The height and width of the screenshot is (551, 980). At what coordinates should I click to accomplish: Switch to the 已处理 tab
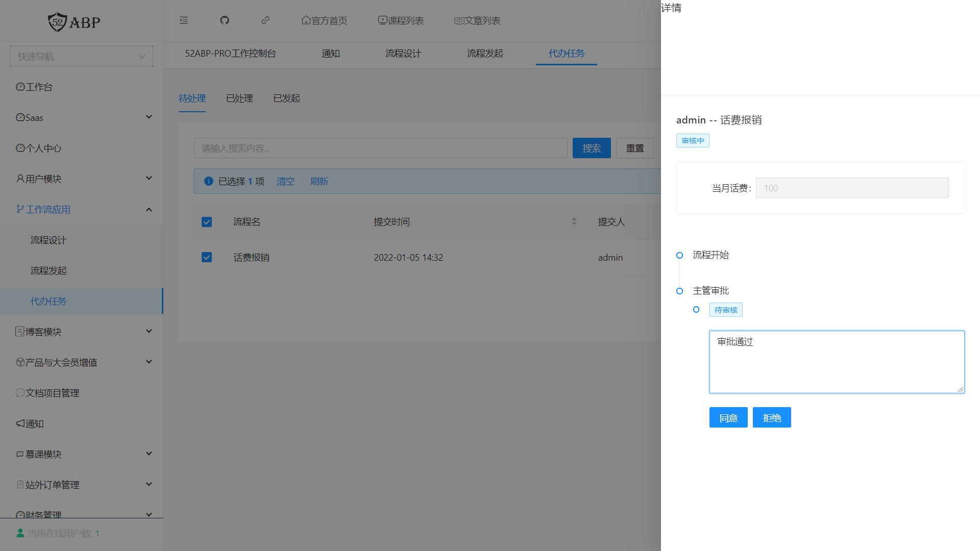tap(239, 98)
